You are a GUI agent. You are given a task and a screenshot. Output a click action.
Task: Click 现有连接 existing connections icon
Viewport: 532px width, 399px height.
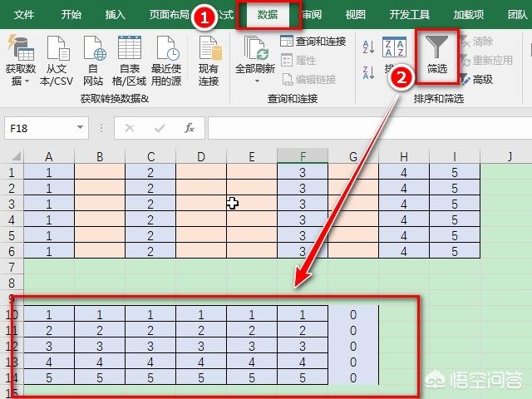[209, 48]
